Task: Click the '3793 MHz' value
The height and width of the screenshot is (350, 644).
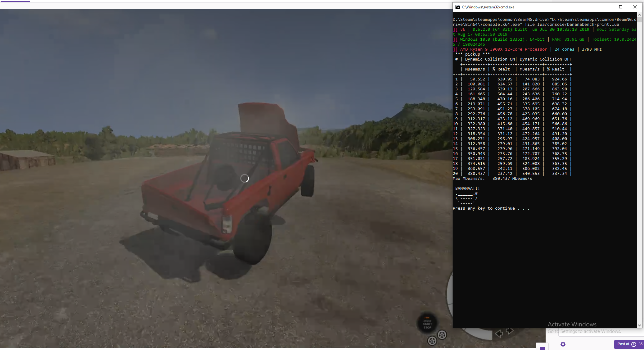Action: [592, 49]
